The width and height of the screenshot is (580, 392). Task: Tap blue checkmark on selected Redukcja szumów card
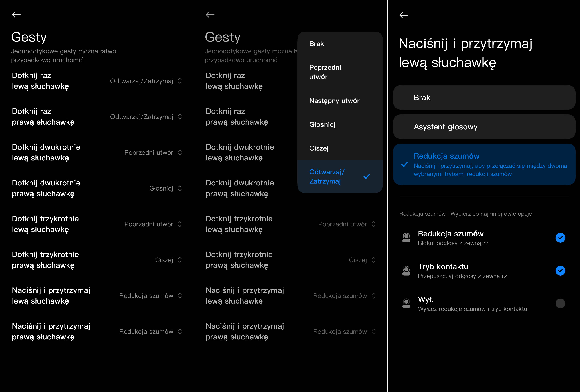click(404, 164)
